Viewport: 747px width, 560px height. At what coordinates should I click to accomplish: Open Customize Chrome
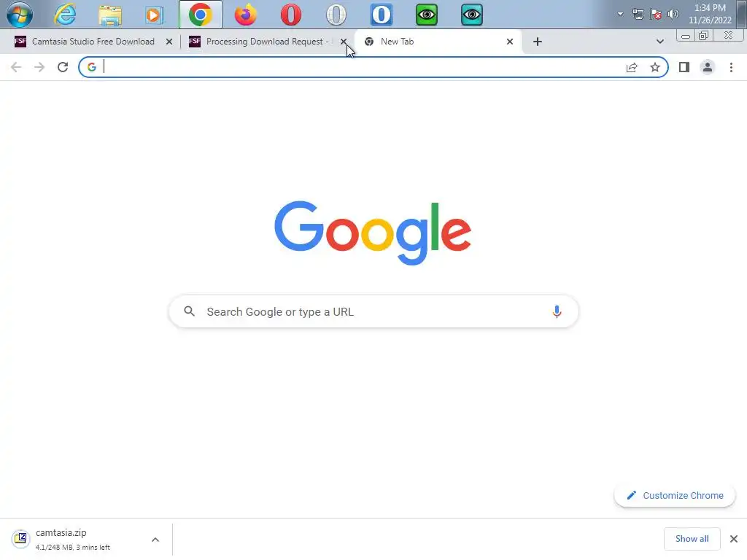pyautogui.click(x=675, y=495)
